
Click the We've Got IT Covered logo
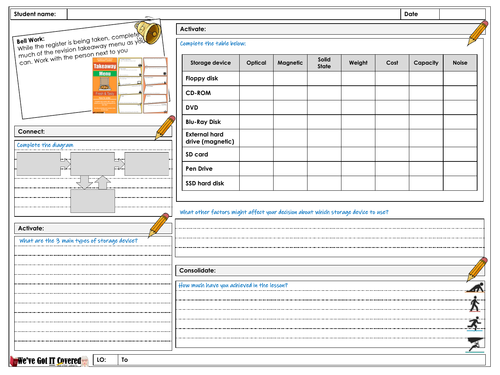49,361
